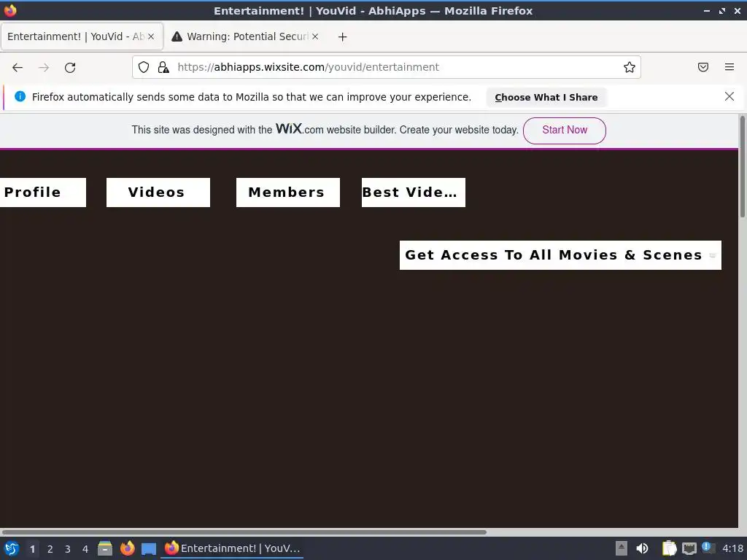Open the network status tray icon
This screenshot has height=560, width=747.
pos(689,549)
